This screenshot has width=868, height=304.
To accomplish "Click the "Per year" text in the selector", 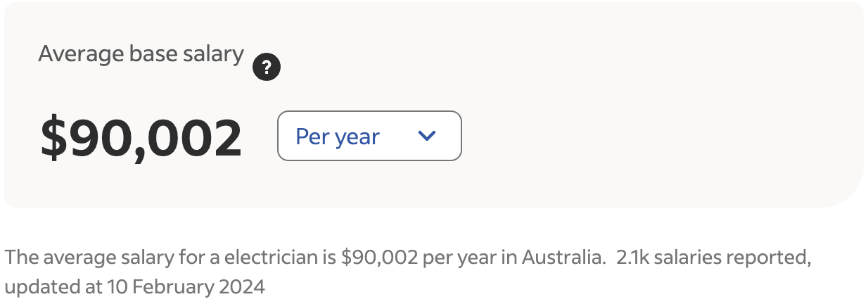I will coord(338,137).
